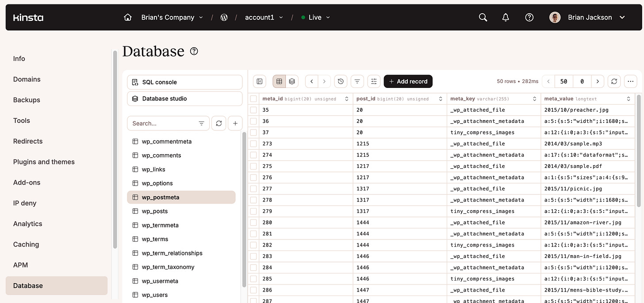Screen dimensions: 644x303
Task: Collapse the database table list sidebar panel
Action: coord(259,81)
